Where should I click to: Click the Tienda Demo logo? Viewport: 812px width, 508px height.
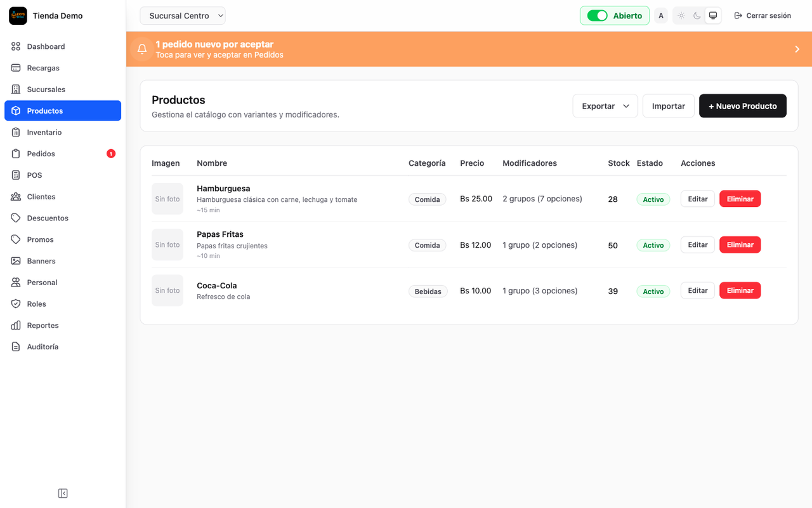point(18,16)
